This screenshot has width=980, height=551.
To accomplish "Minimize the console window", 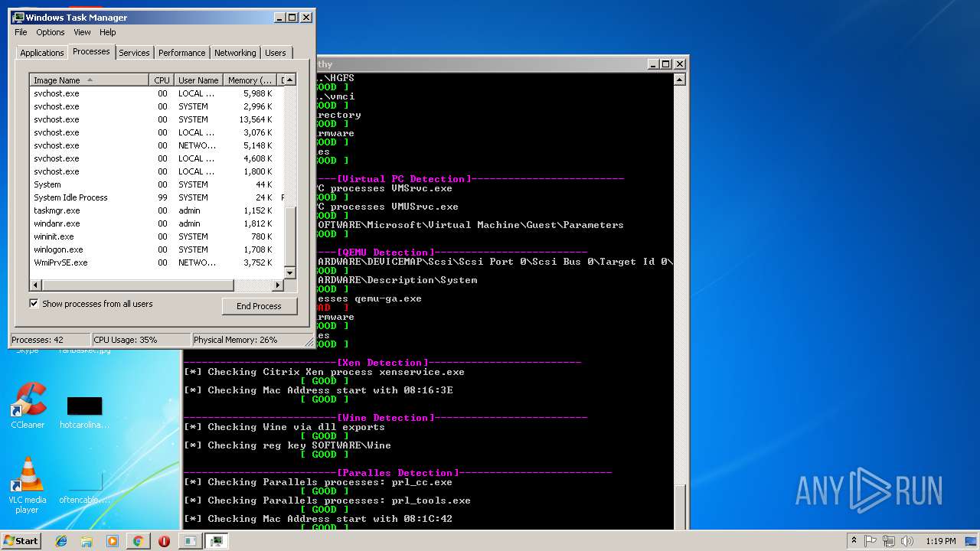I will (652, 64).
